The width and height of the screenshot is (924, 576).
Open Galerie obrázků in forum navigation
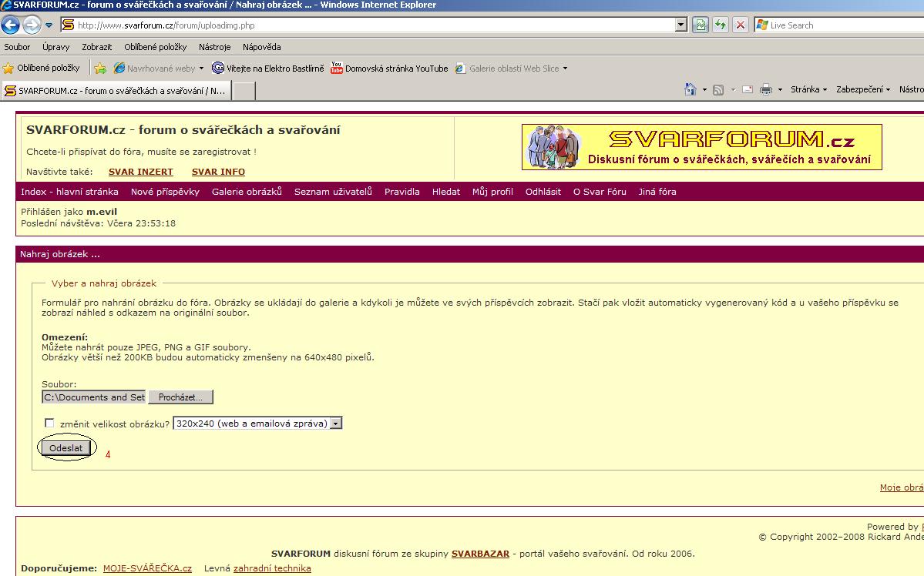click(247, 192)
